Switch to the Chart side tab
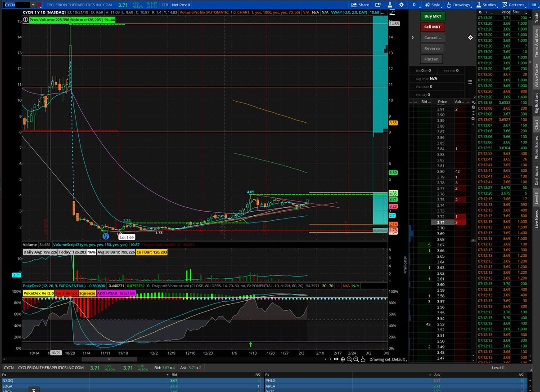Screen dimensions: 540x392 click(x=536, y=125)
